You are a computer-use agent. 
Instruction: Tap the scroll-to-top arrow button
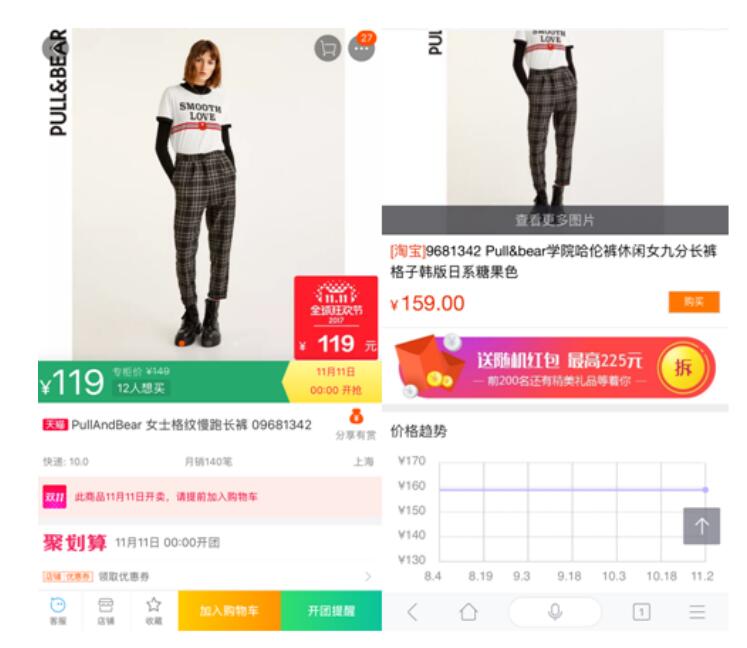click(x=702, y=526)
